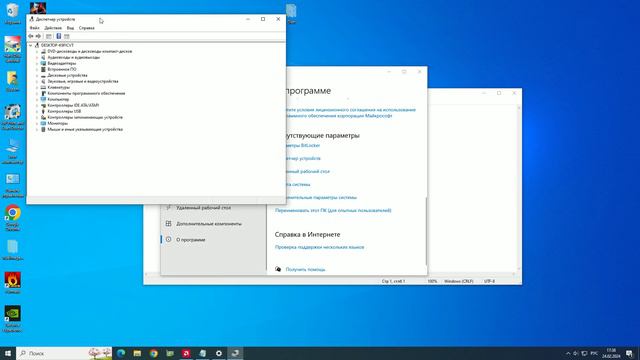This screenshot has width=640, height=360.
Task: Click the Дополнительные компоненты sidebar icon
Action: (168, 224)
